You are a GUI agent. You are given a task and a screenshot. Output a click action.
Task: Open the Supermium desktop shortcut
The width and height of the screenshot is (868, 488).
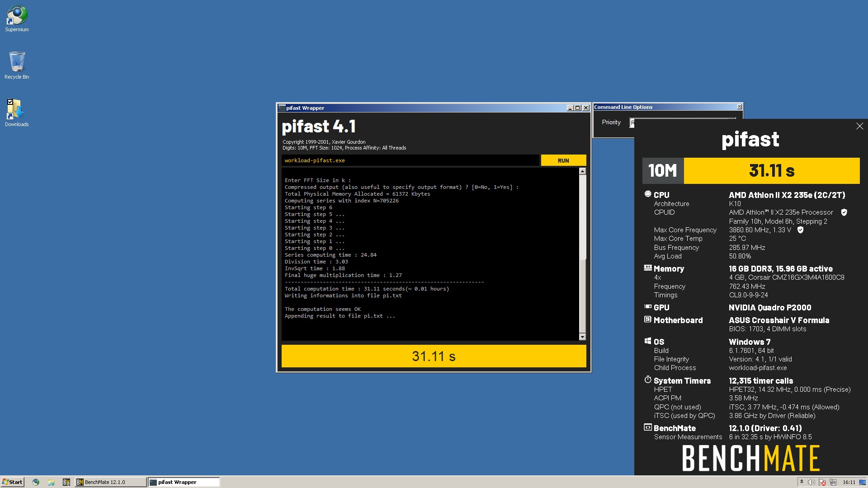coord(17,19)
